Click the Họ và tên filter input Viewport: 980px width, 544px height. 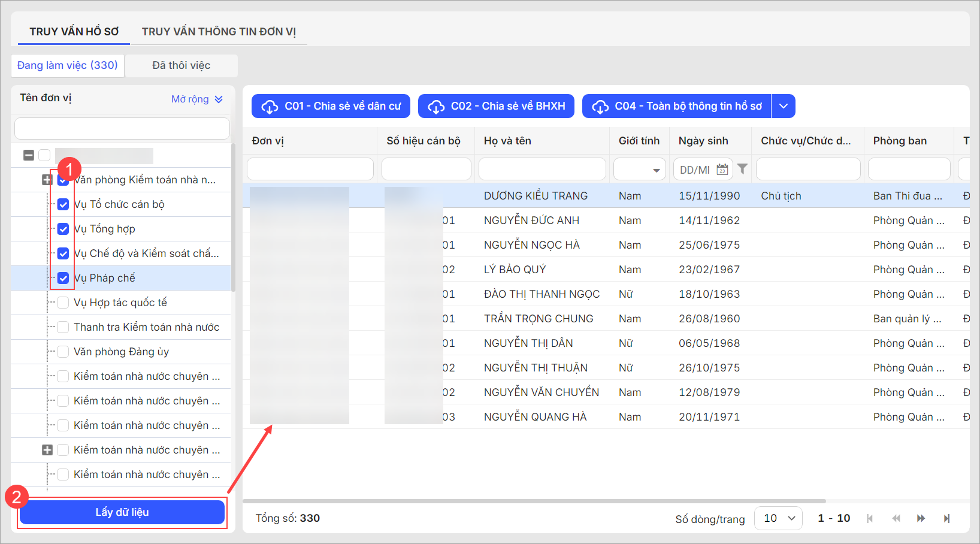542,170
